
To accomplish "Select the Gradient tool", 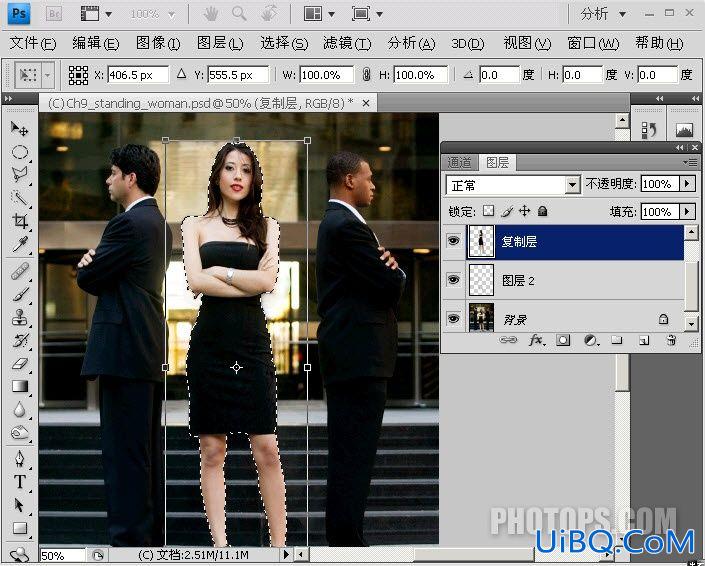I will pos(19,386).
